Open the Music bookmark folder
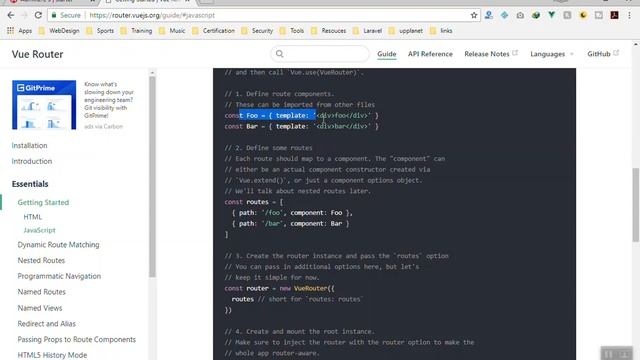This screenshot has width=640, height=360. click(x=172, y=31)
